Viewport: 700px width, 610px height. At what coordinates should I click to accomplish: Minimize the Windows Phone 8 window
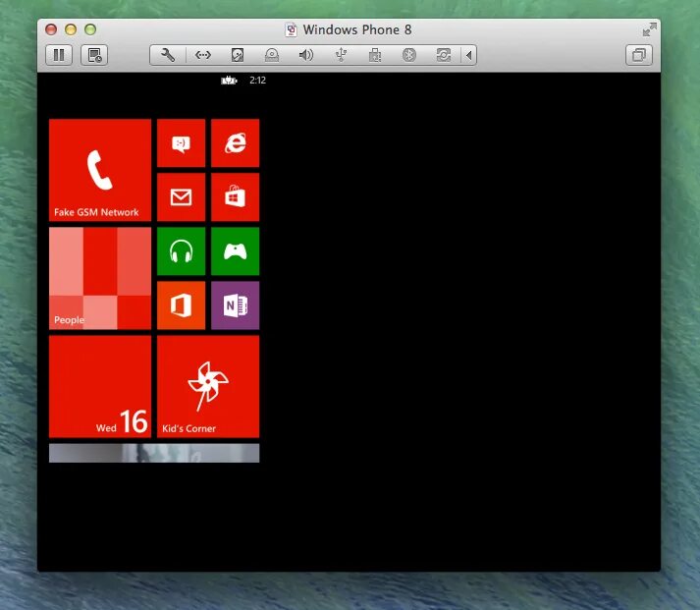(x=71, y=29)
